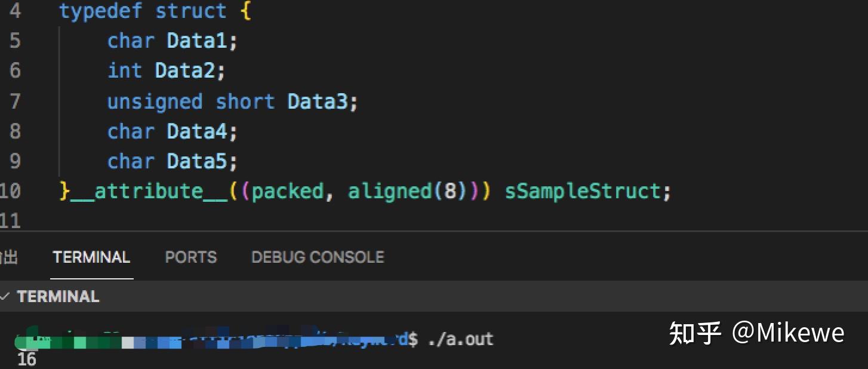Image resolution: width=868 pixels, height=369 pixels.
Task: Open the DEBUG CONSOLE tab
Action: (x=318, y=257)
